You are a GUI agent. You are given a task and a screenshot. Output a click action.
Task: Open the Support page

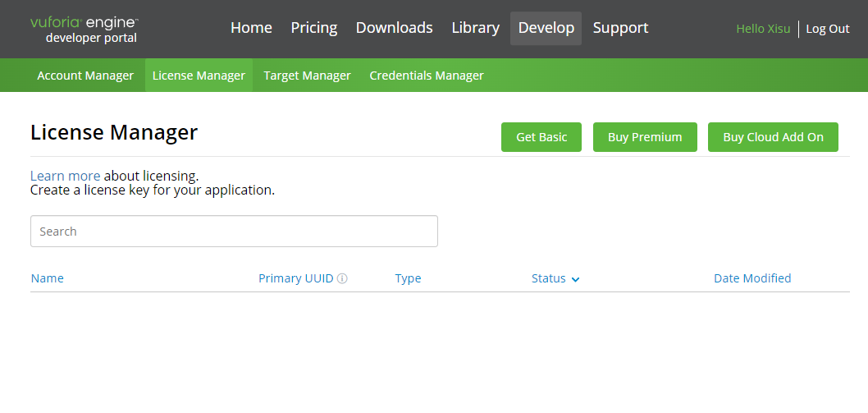coord(620,28)
